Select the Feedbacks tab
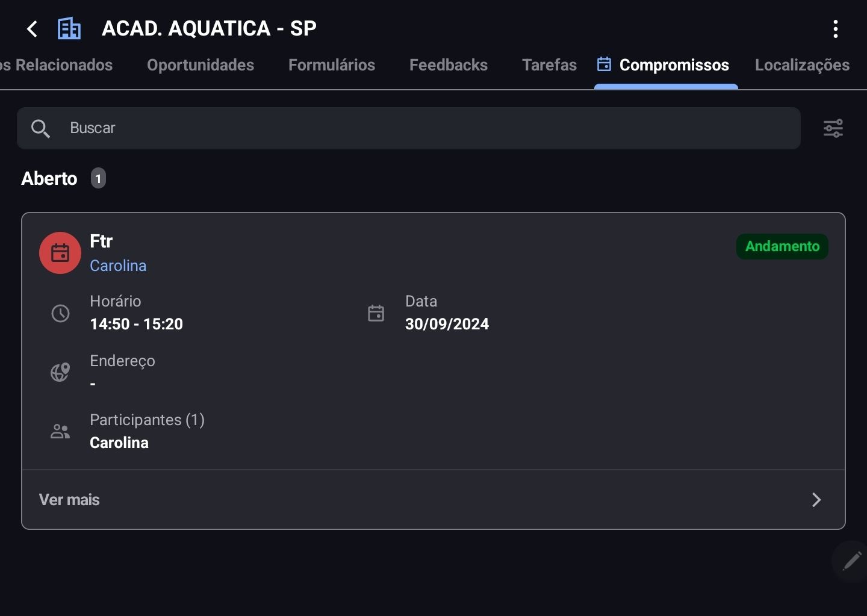 pyautogui.click(x=449, y=65)
